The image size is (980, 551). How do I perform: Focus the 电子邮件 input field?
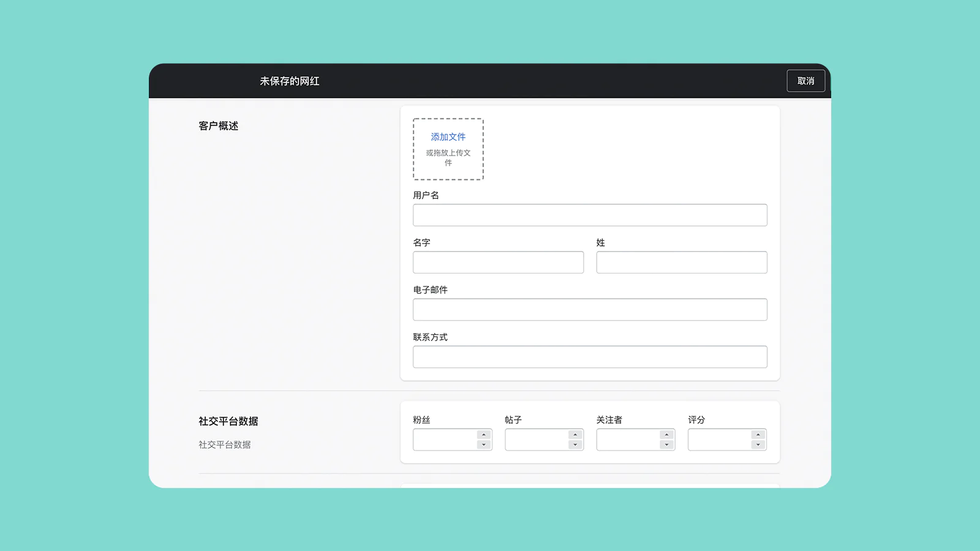[590, 310]
